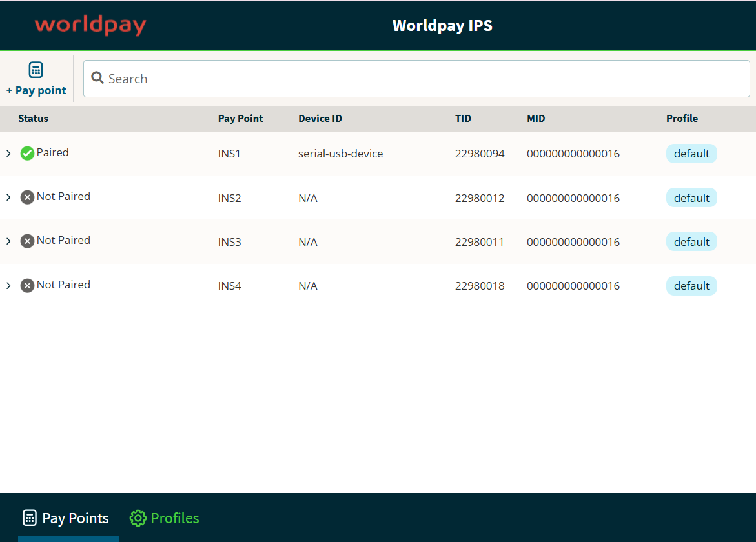Click the search magnifier icon
This screenshot has height=542, width=756.
tap(97, 78)
